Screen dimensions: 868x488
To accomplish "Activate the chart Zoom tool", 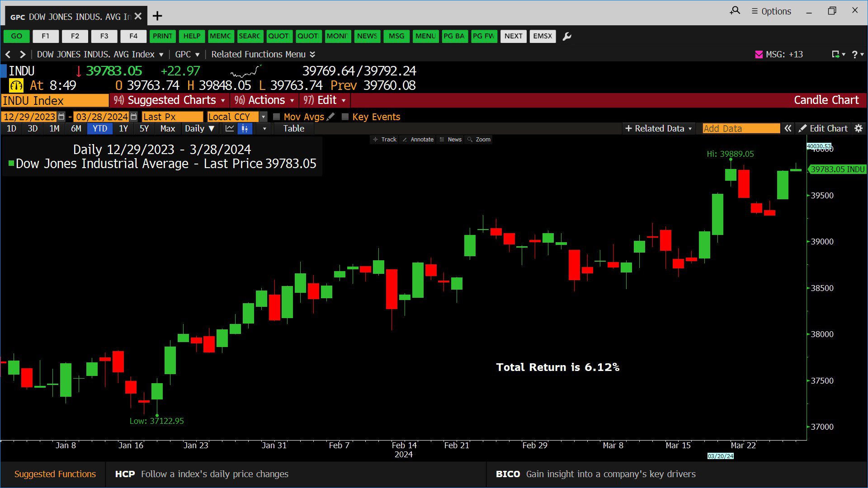I will 479,140.
